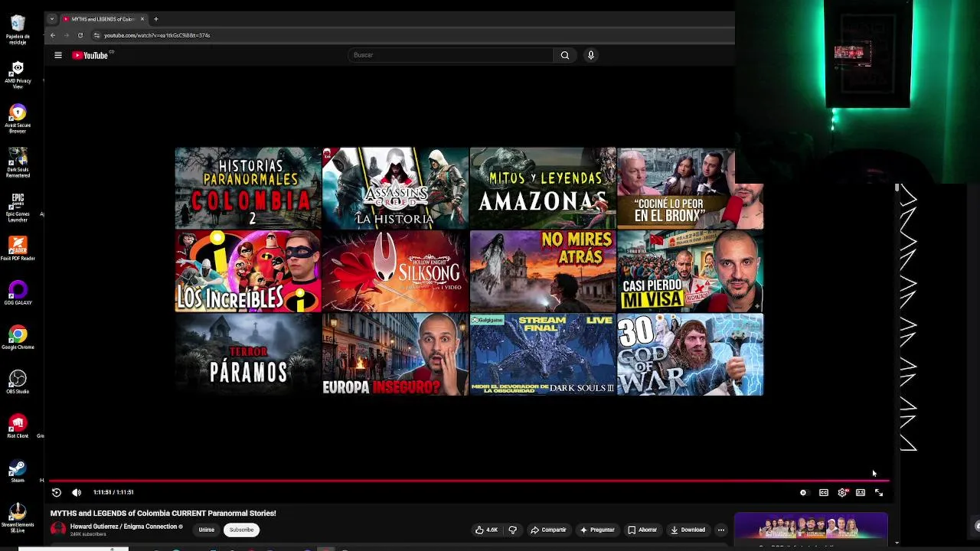Go back with browser back arrow
The image size is (980, 551).
53,35
